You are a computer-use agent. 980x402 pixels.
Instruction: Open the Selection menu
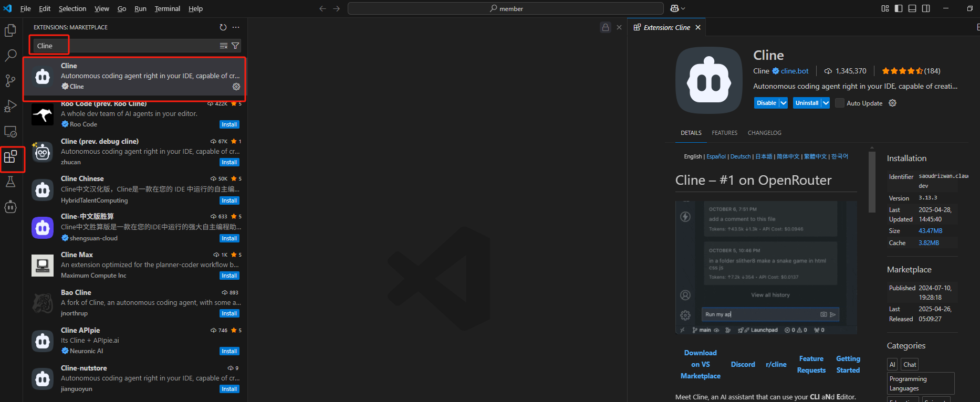click(72, 8)
